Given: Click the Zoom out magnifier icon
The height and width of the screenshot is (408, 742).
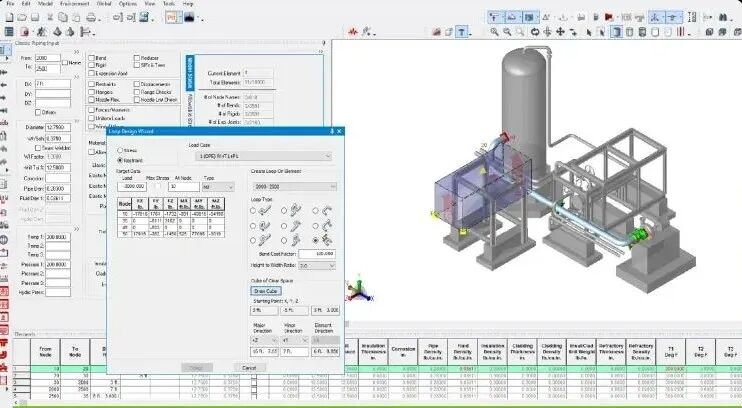Looking at the screenshot, I should pos(507,32).
